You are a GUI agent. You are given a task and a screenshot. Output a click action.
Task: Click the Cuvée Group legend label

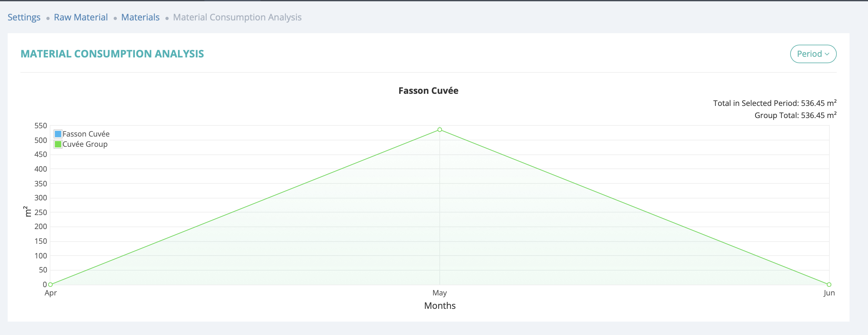pyautogui.click(x=85, y=144)
